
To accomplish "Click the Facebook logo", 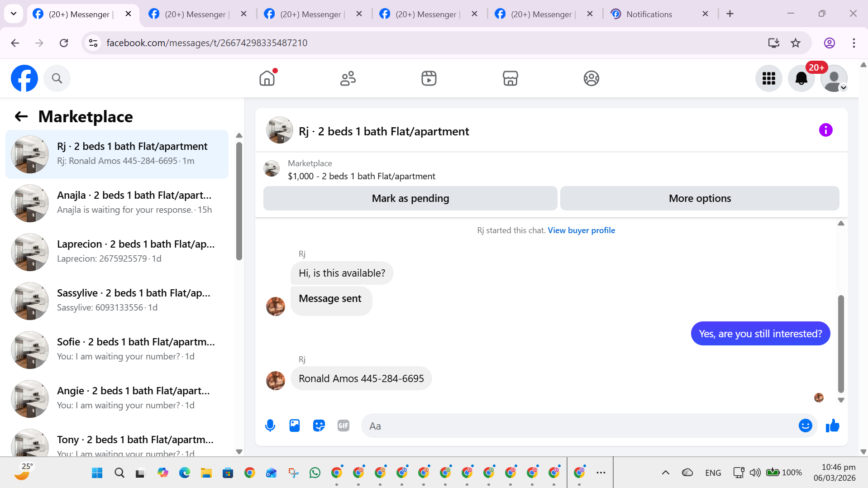I will [24, 78].
